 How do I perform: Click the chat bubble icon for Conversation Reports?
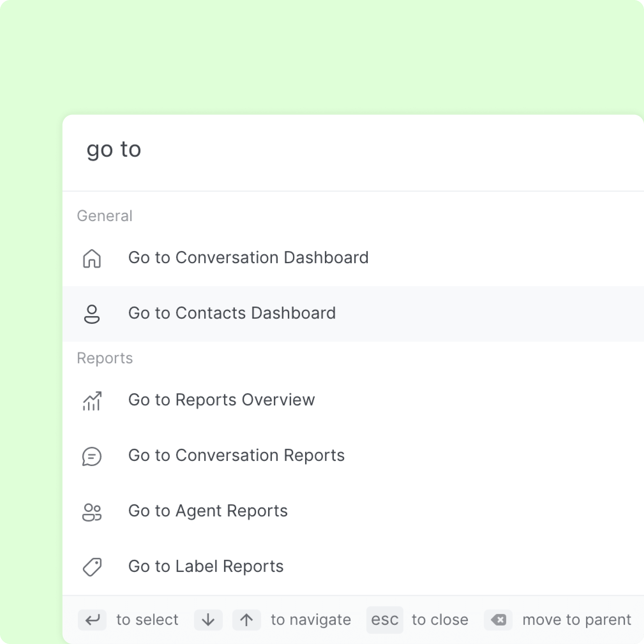[92, 456]
